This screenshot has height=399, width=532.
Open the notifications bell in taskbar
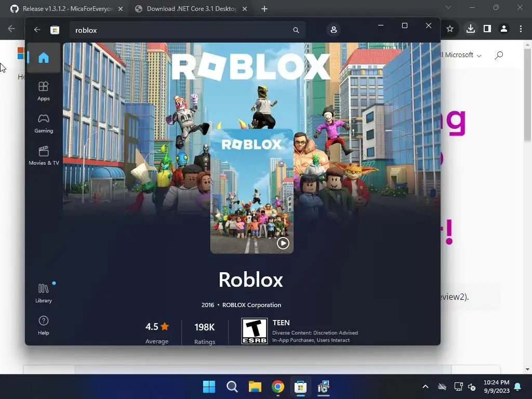518,387
